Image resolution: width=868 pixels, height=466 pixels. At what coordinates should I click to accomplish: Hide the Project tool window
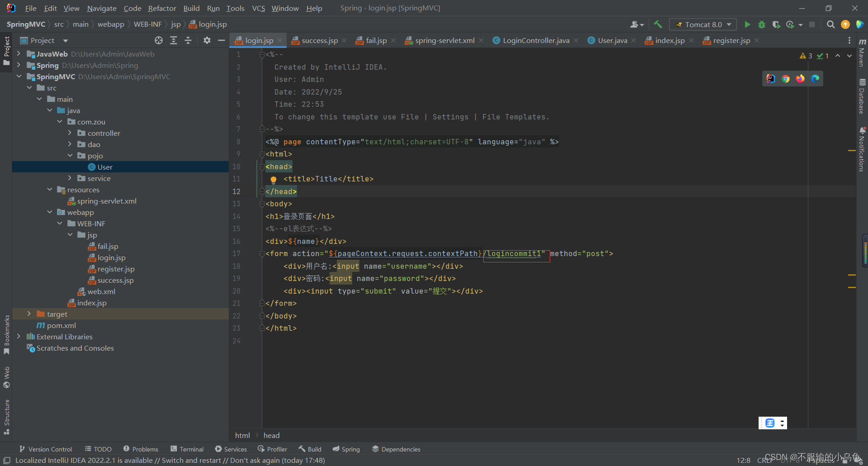click(x=222, y=40)
